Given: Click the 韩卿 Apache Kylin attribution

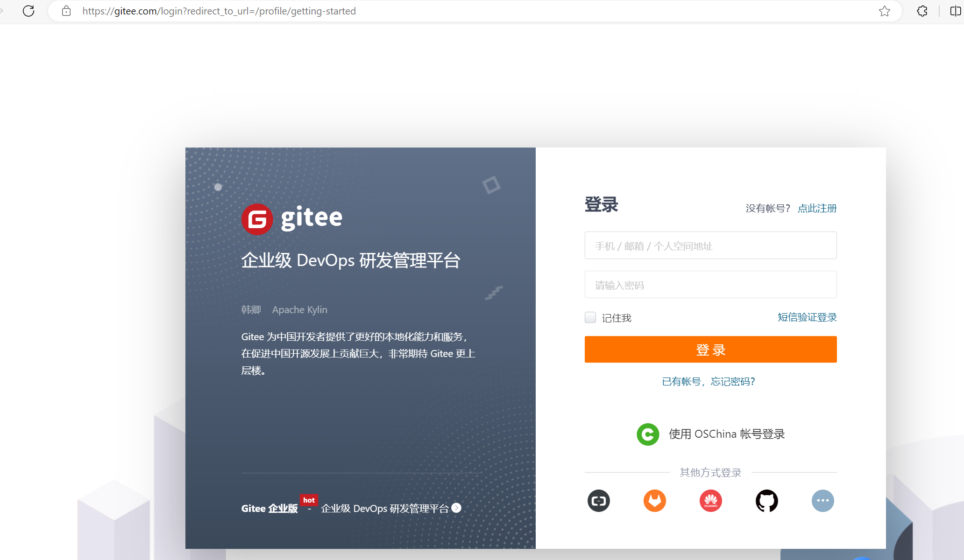Looking at the screenshot, I should tap(284, 310).
